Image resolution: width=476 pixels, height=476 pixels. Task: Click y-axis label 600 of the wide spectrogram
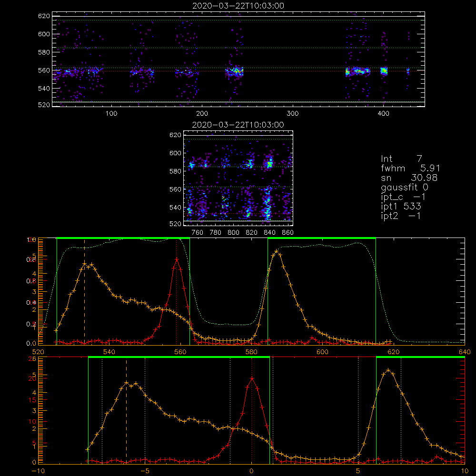pyautogui.click(x=44, y=34)
